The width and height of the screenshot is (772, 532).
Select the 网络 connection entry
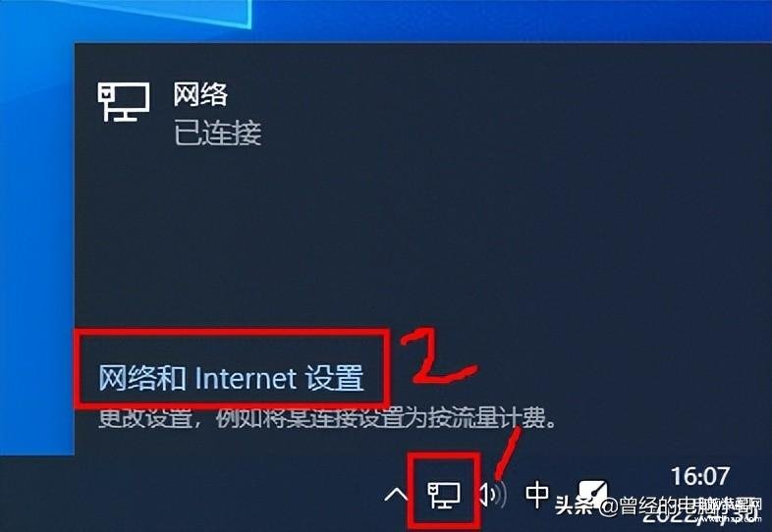199,94
